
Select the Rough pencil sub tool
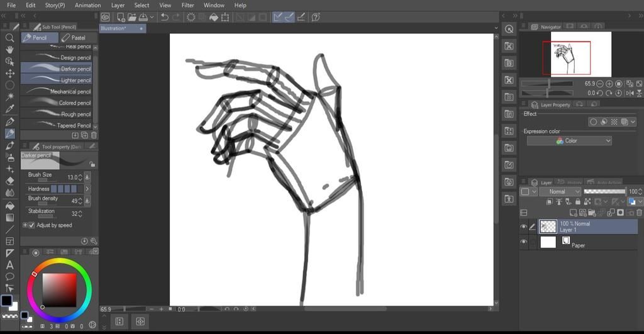click(57, 114)
